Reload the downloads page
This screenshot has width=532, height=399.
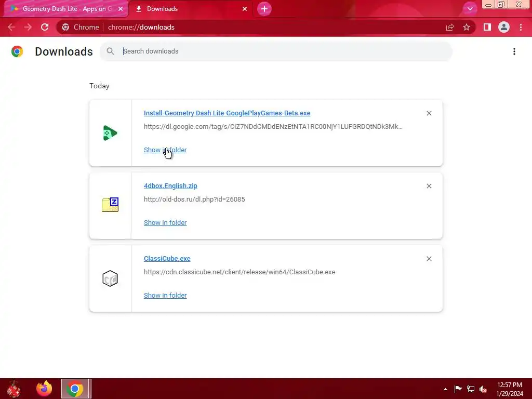click(45, 27)
